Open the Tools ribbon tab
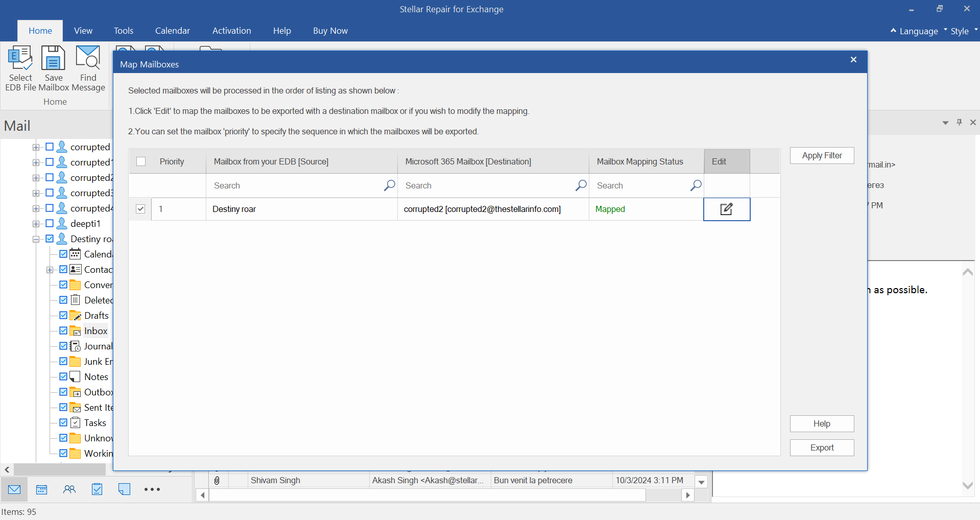Image resolution: width=980 pixels, height=520 pixels. point(124,31)
